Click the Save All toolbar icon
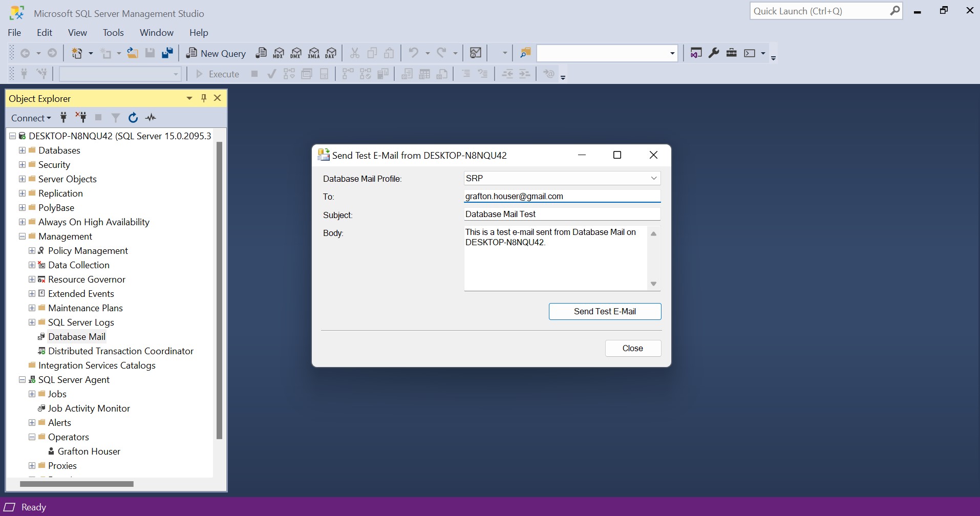The image size is (980, 516). tap(167, 53)
